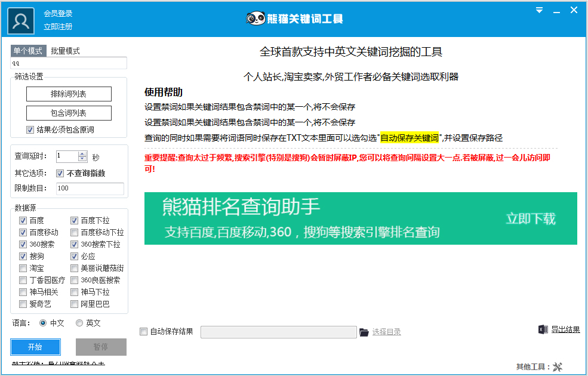
Task: Click the 限制数目 input field
Action: point(90,189)
